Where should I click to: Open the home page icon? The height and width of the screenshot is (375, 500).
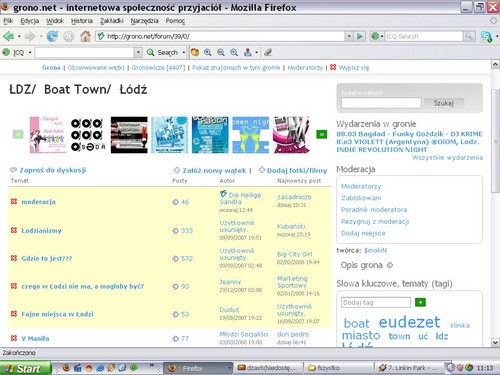click(85, 36)
